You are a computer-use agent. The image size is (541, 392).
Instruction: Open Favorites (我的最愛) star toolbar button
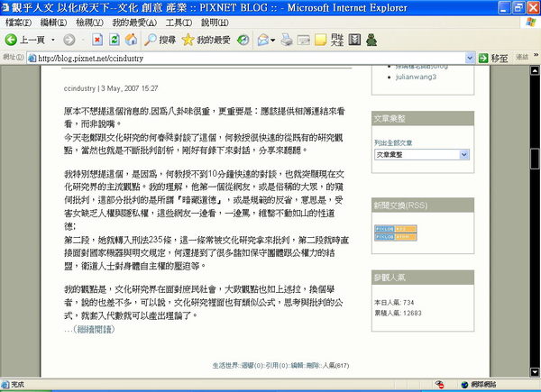pyautogui.click(x=206, y=40)
